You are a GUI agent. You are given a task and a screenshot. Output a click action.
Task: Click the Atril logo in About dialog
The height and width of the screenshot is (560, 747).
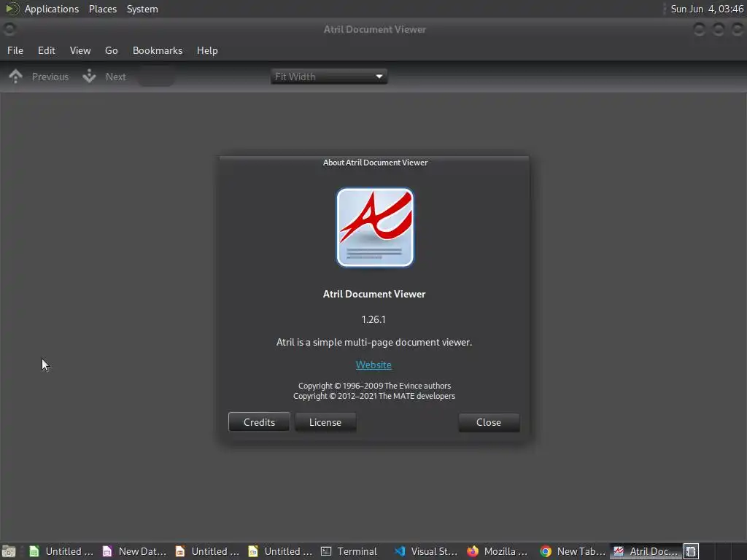click(375, 227)
